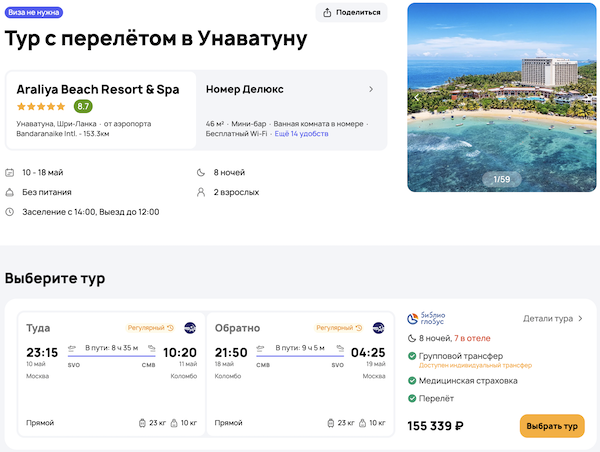Click the meal icon beside Без питания
This screenshot has width=600, height=452.
coord(10,192)
